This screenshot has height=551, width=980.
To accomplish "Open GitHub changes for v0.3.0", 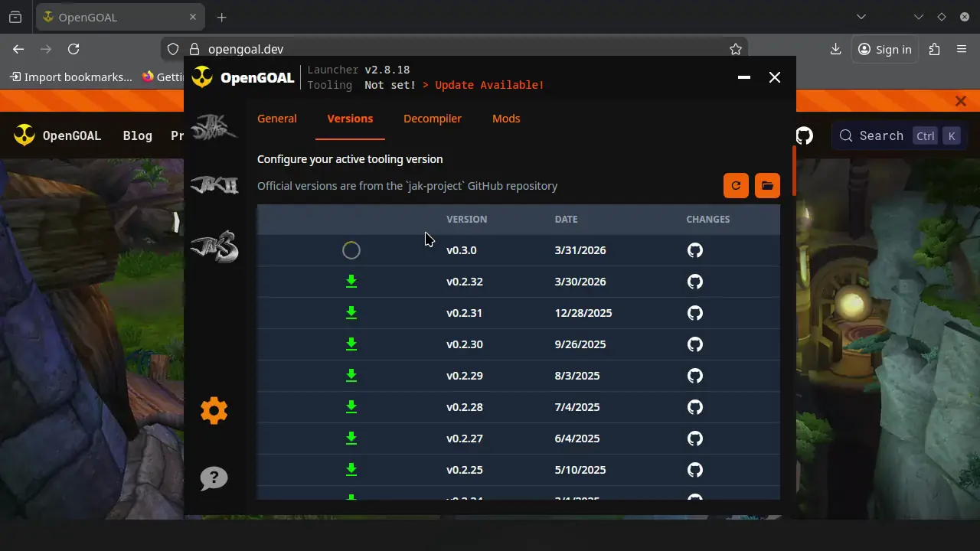I will coord(694,250).
